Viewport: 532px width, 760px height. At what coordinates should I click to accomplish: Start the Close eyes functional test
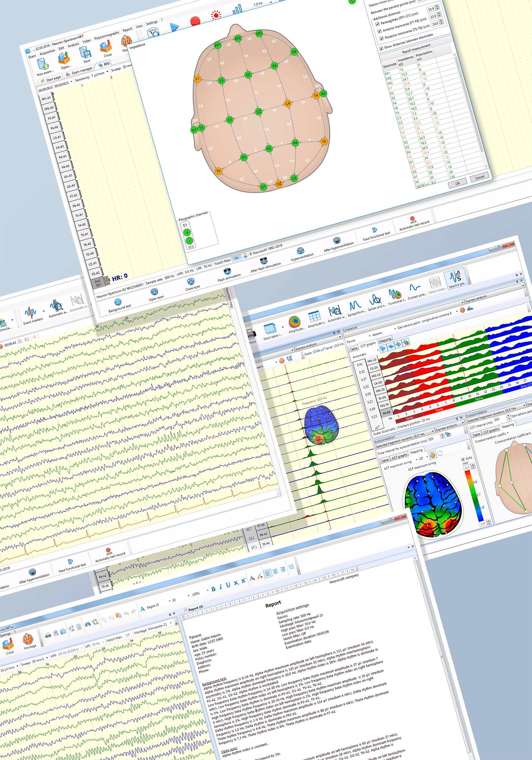click(192, 284)
